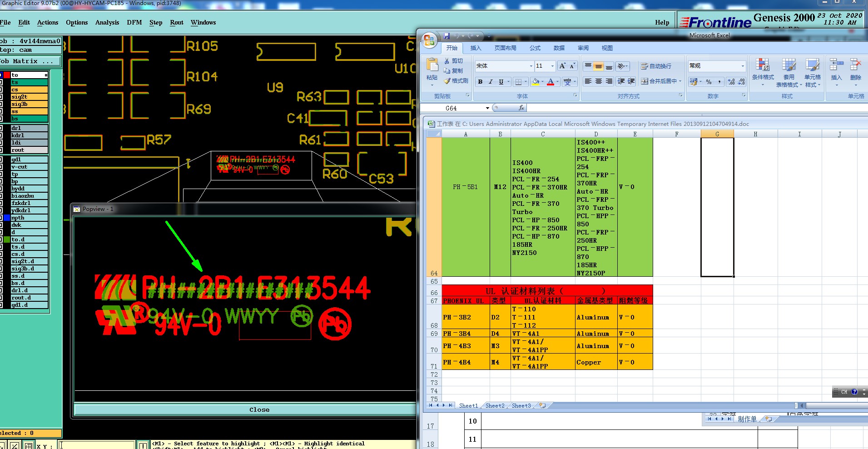Open the Conditional Formatting (条件格式) dropdown
The image size is (868, 449).
(763, 73)
